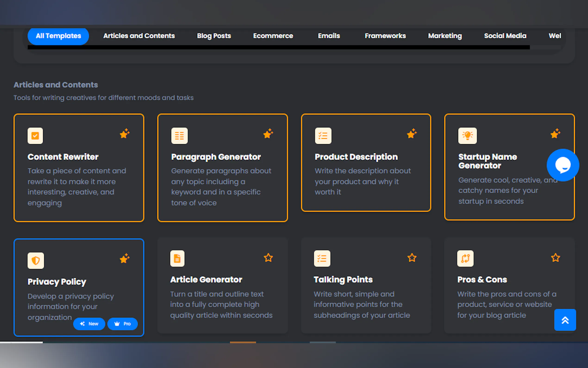Click the horizontal category scrollbar
This screenshot has height=368, width=588.
coord(278,48)
